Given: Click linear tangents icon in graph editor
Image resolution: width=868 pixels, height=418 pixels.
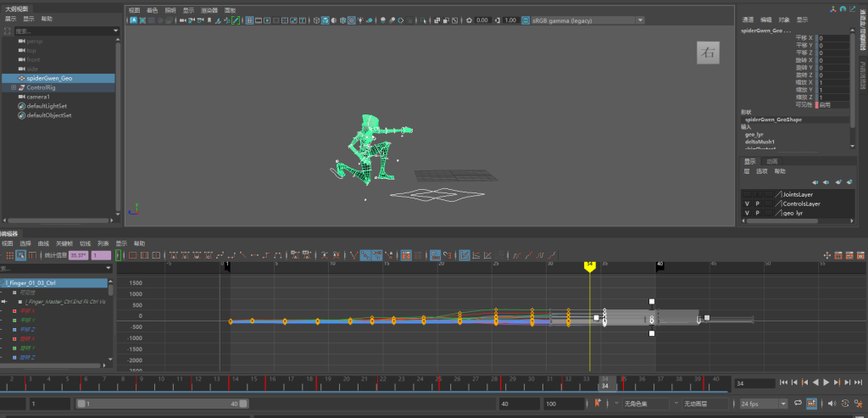Looking at the screenshot, I should [243, 255].
